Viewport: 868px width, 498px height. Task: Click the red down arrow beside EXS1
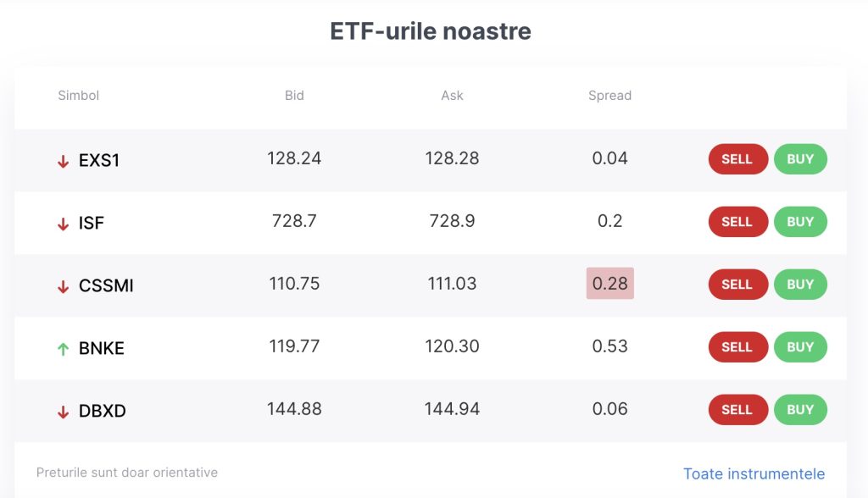[63, 160]
